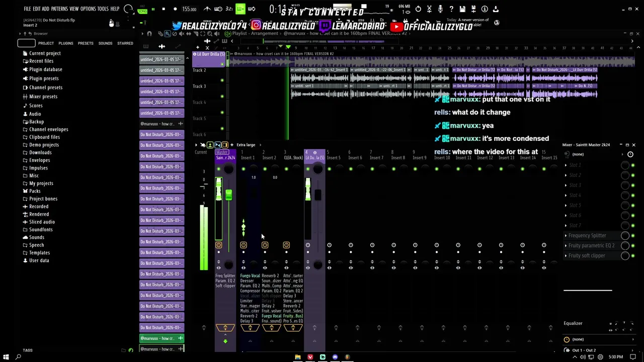Stop playback with the stop button
644x362 pixels.
(x=164, y=9)
